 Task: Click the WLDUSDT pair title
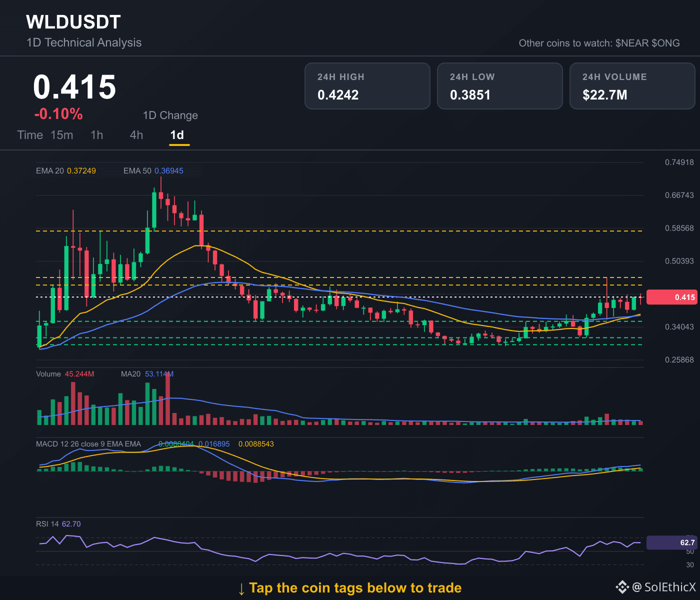[73, 22]
